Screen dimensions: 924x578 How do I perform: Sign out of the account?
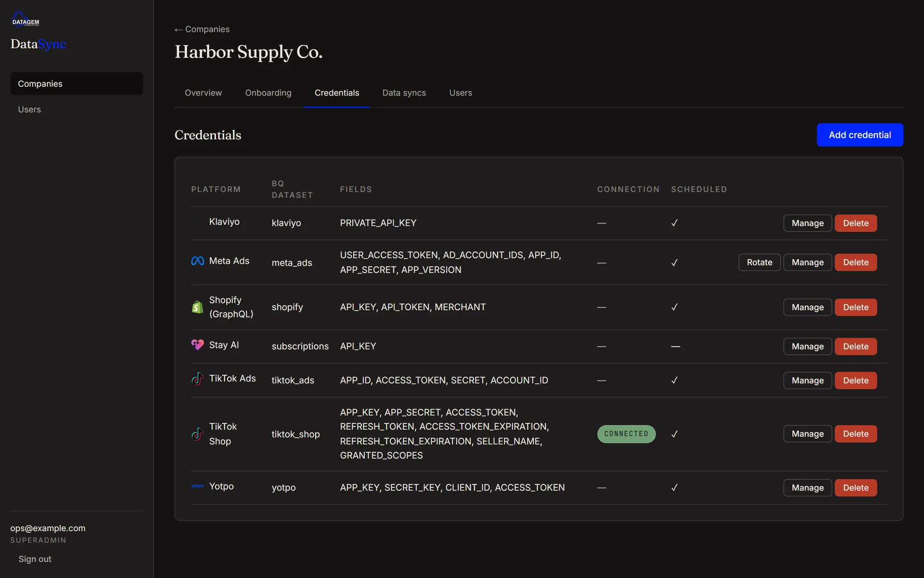pyautogui.click(x=35, y=559)
